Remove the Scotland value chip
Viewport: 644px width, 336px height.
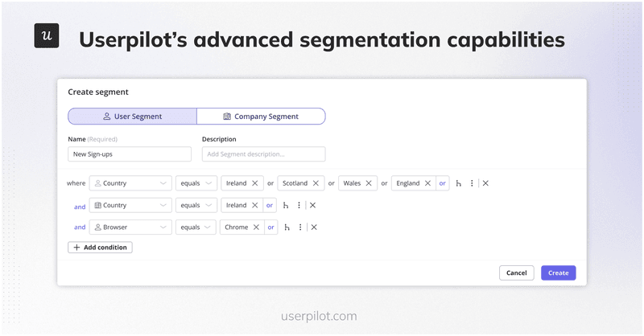316,183
